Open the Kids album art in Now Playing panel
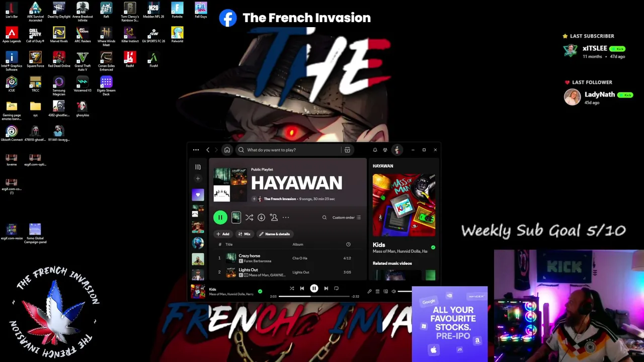 click(404, 205)
